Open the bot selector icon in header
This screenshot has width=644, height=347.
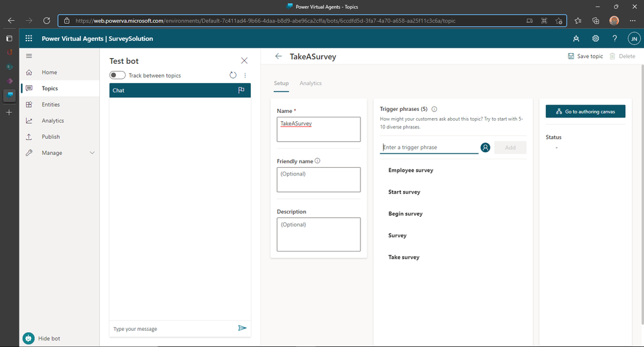(576, 39)
